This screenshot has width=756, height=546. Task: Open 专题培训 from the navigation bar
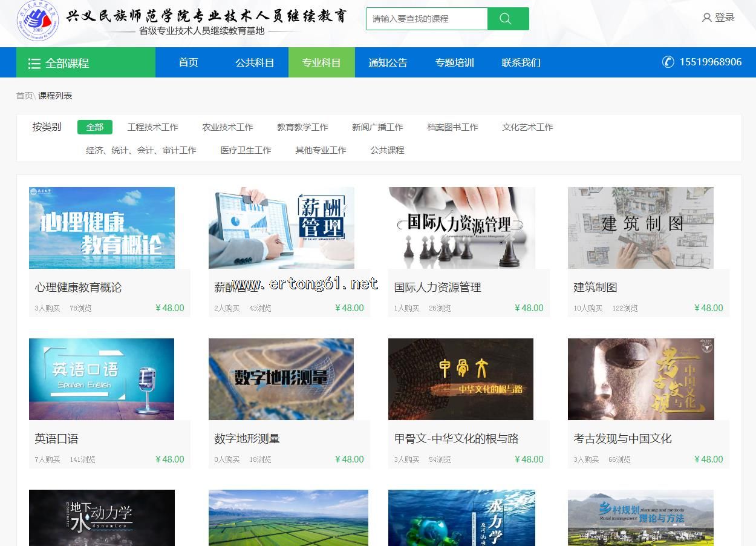coord(454,62)
